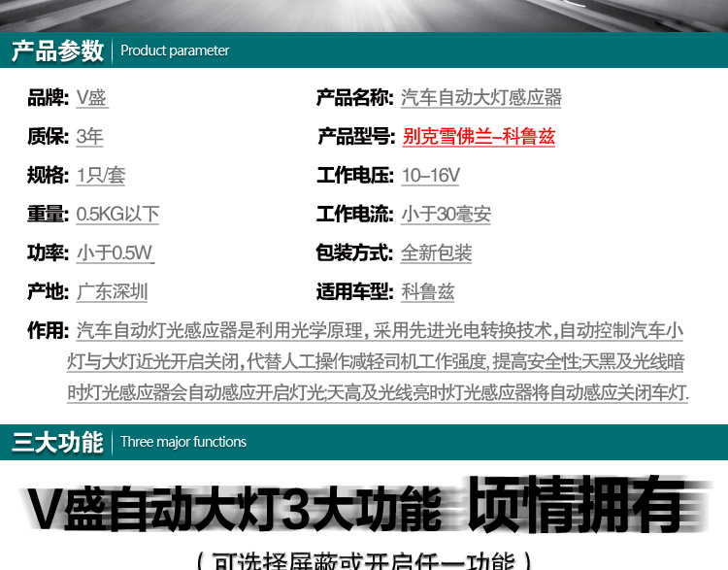Select the voltage value '10-16V'

[x=430, y=176]
